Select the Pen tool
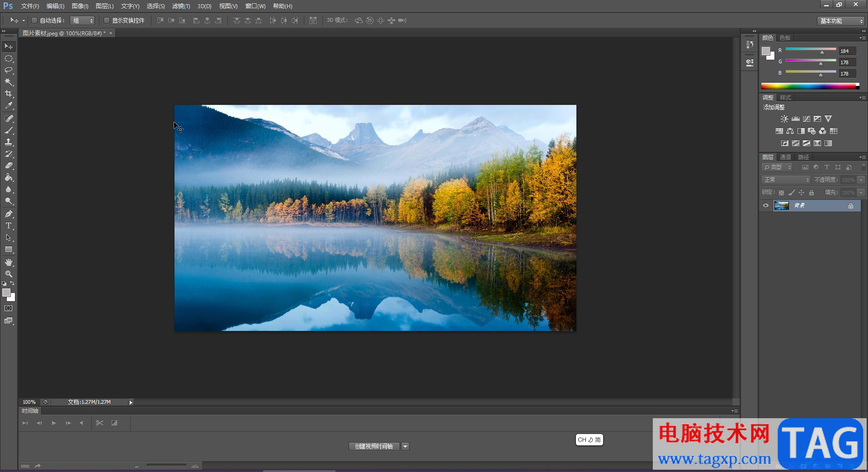The width and height of the screenshot is (868, 472). [9, 214]
